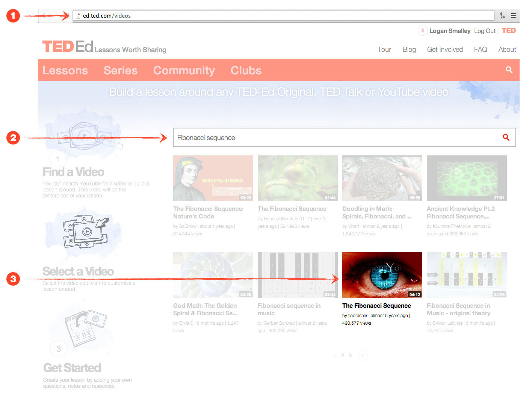Click the notification badge next to Logan Smalley
The height and width of the screenshot is (393, 532).
pyautogui.click(x=423, y=31)
